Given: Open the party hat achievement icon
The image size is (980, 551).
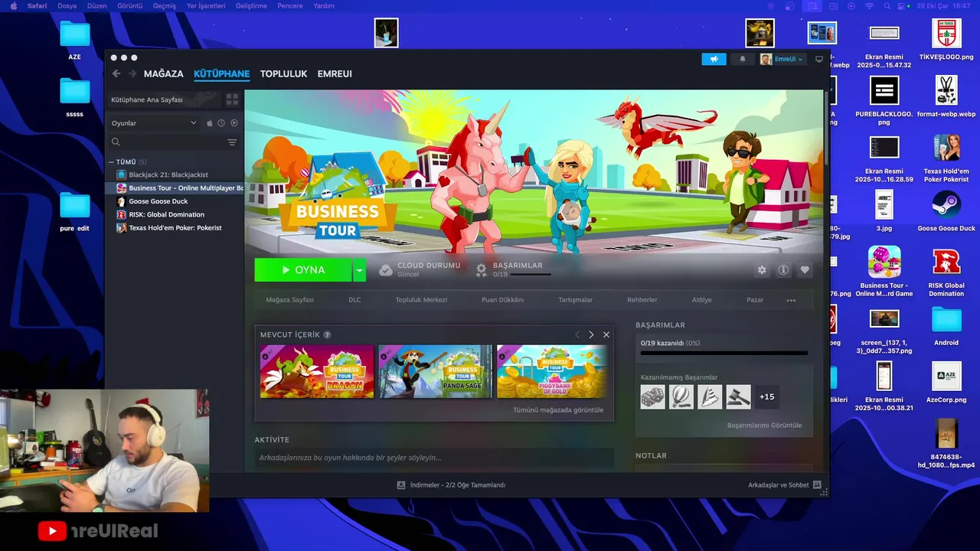Looking at the screenshot, I should pyautogui.click(x=710, y=396).
